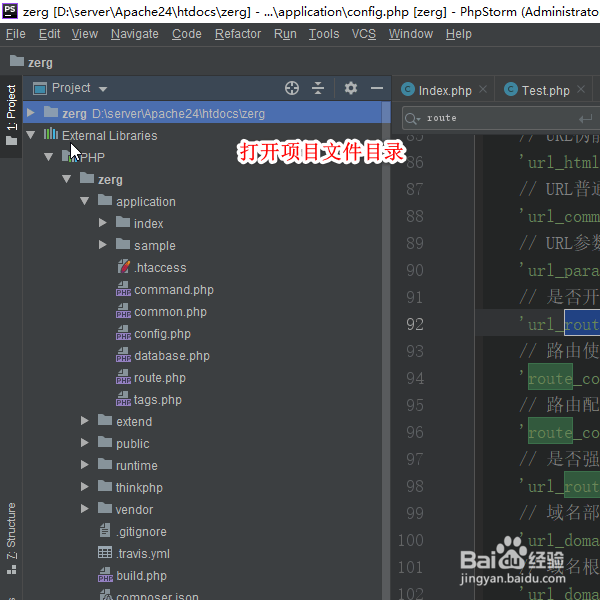Open Project panel settings gear

(x=351, y=88)
